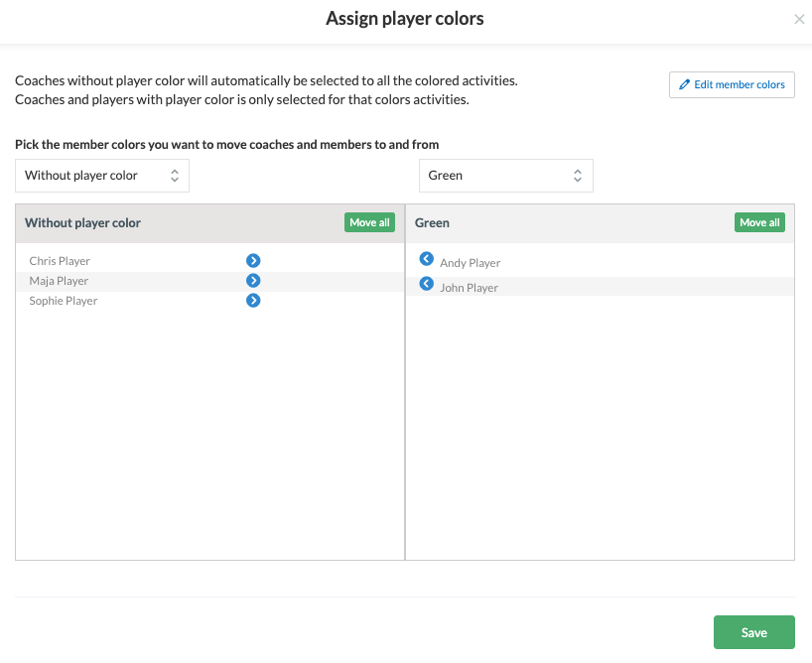Image resolution: width=812 pixels, height=663 pixels.
Task: Select John Player in Green list
Action: 470,288
